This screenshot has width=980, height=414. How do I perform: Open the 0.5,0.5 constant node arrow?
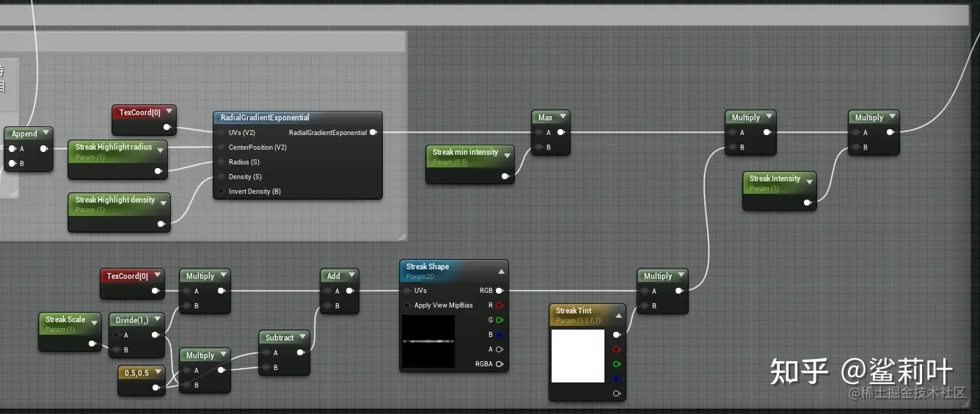(x=157, y=373)
